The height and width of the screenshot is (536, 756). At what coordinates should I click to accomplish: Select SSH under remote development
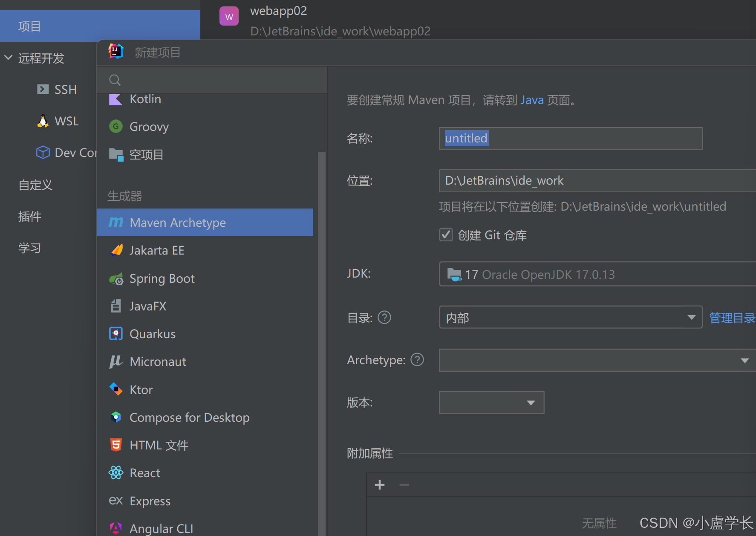pos(66,90)
